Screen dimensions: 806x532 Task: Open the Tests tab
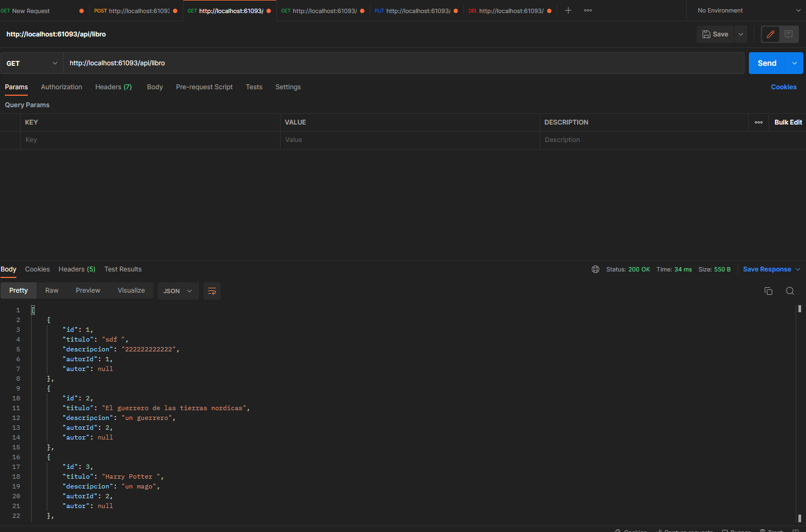tap(254, 87)
